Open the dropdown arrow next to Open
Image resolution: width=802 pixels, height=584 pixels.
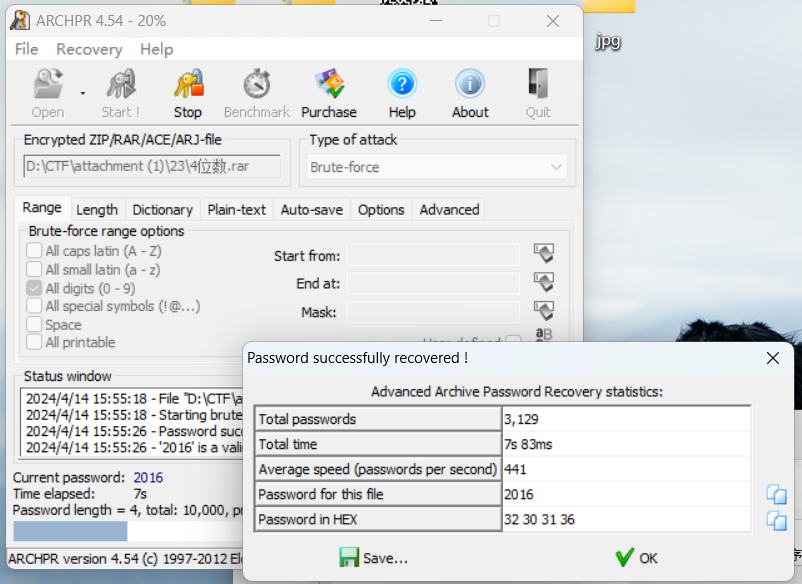[83, 94]
